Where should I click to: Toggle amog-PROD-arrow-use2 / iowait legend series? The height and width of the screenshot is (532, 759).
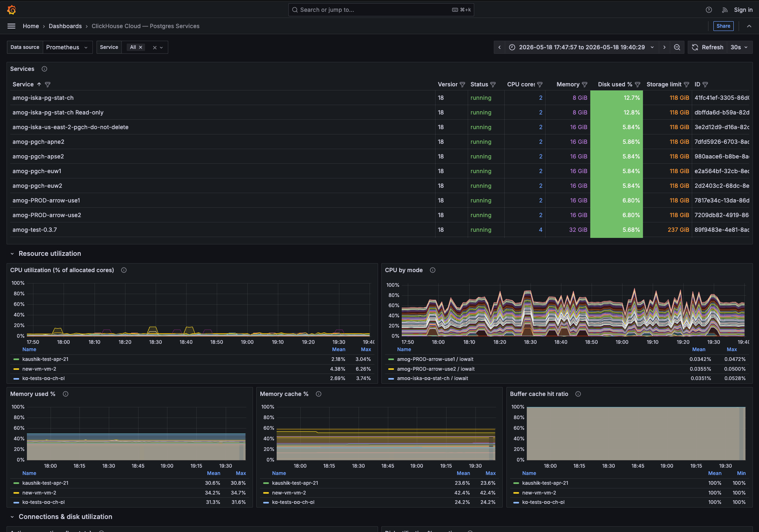(436, 369)
